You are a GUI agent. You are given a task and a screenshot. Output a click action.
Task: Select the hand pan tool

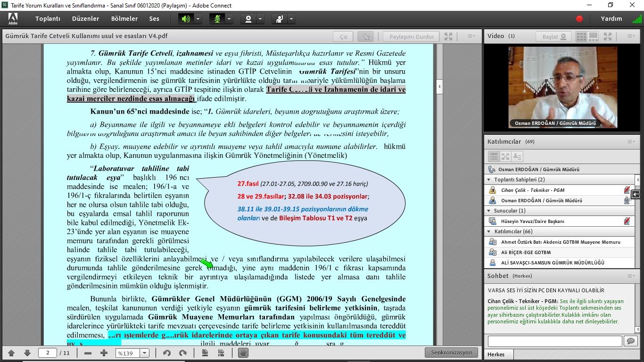coord(243,353)
